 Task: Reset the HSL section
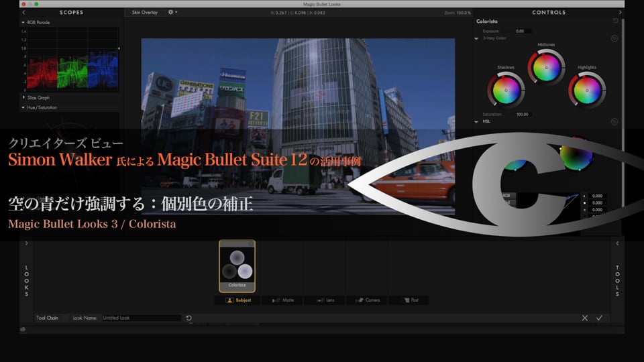point(614,122)
